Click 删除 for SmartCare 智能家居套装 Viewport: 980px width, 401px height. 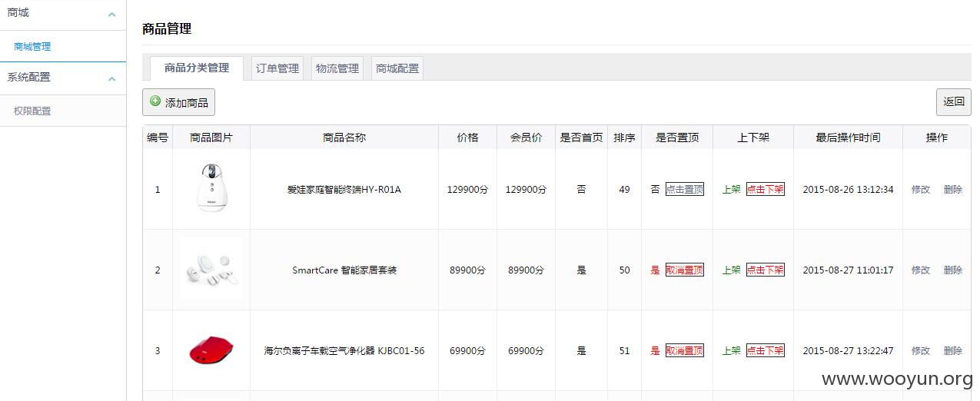click(x=953, y=270)
